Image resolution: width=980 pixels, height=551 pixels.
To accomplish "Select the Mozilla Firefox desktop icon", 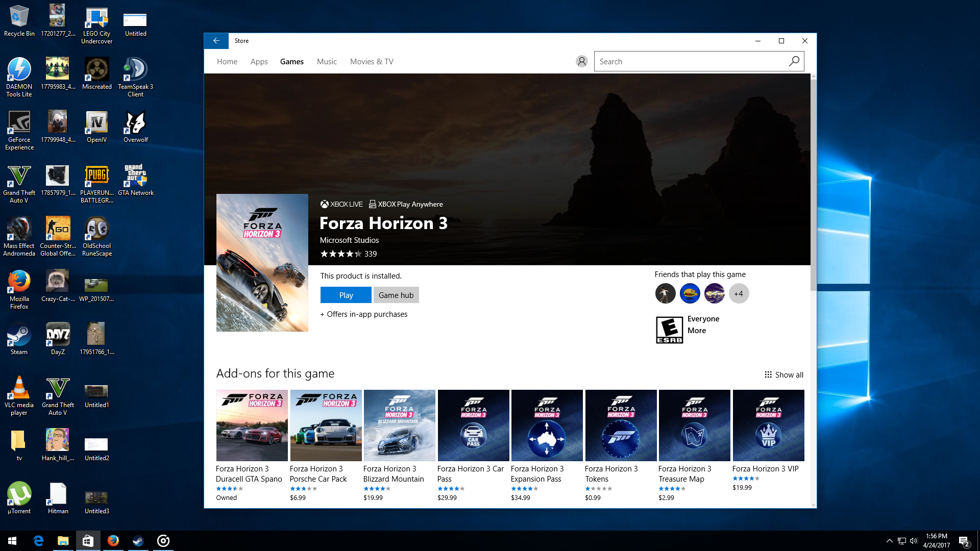I will [19, 289].
